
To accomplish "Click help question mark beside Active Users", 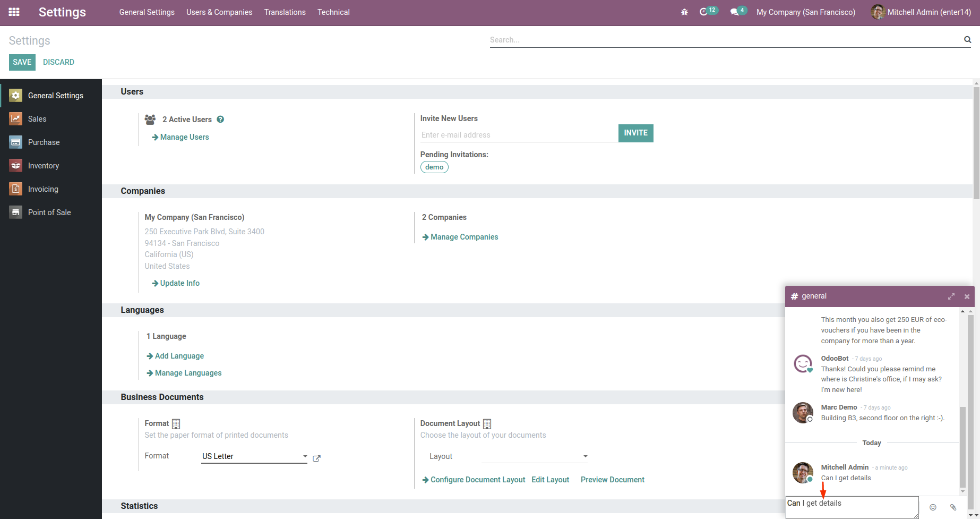I will point(220,120).
